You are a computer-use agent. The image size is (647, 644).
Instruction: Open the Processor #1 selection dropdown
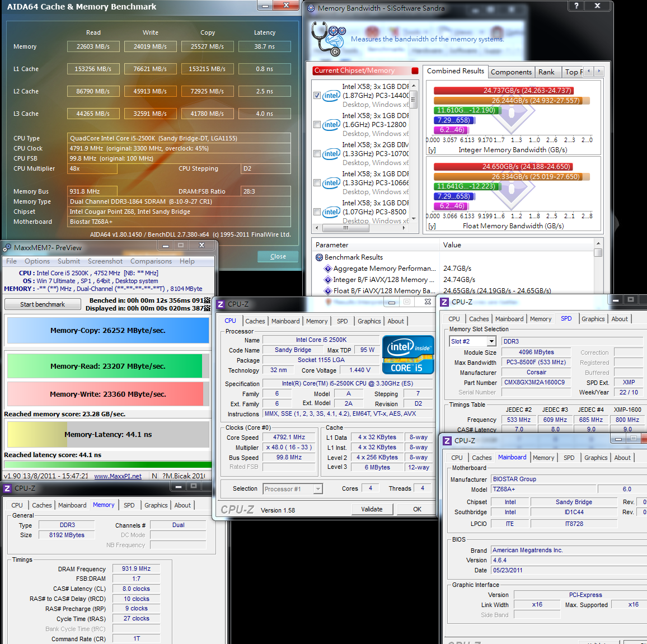318,489
